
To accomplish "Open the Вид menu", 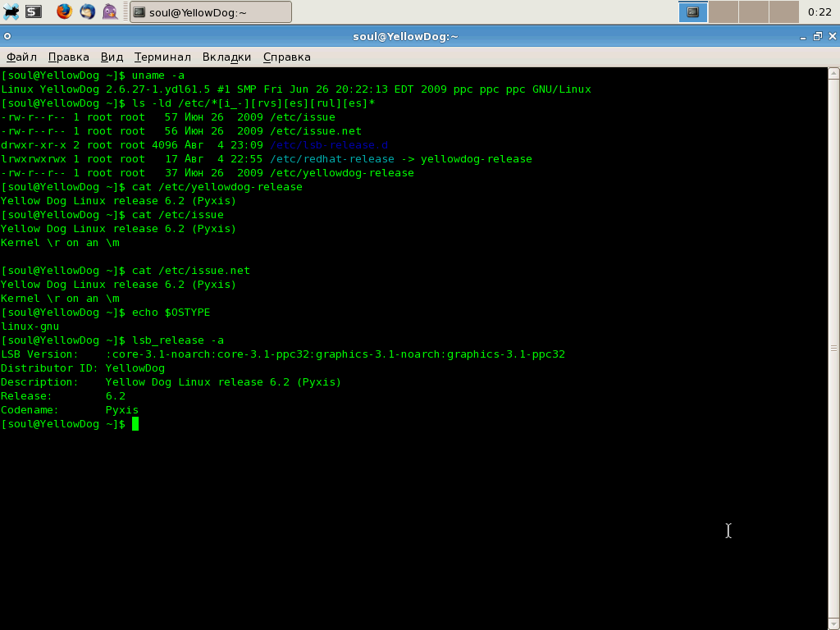I will (112, 57).
